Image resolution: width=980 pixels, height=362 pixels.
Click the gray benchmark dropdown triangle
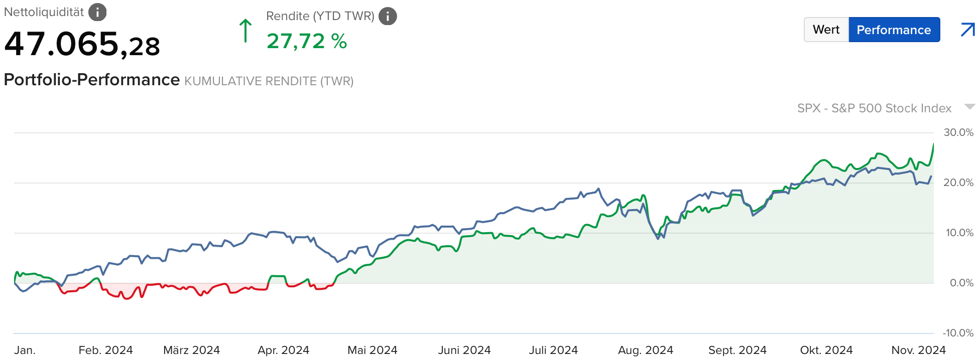[x=969, y=107]
